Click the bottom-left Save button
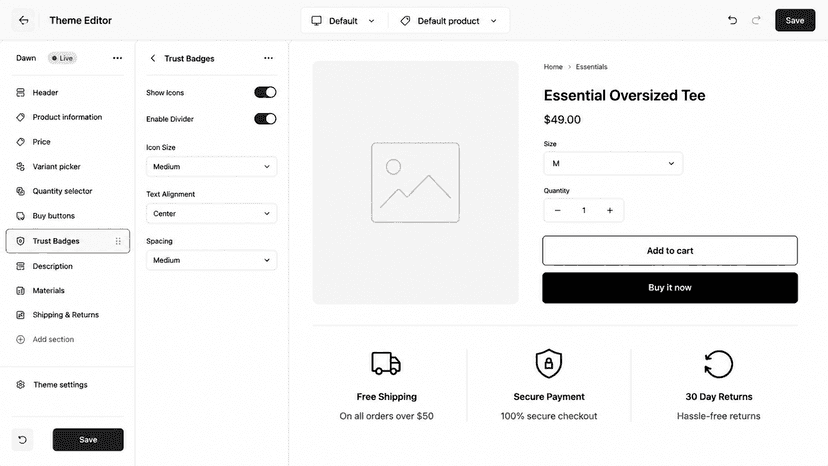The image size is (828, 466). [x=88, y=440]
